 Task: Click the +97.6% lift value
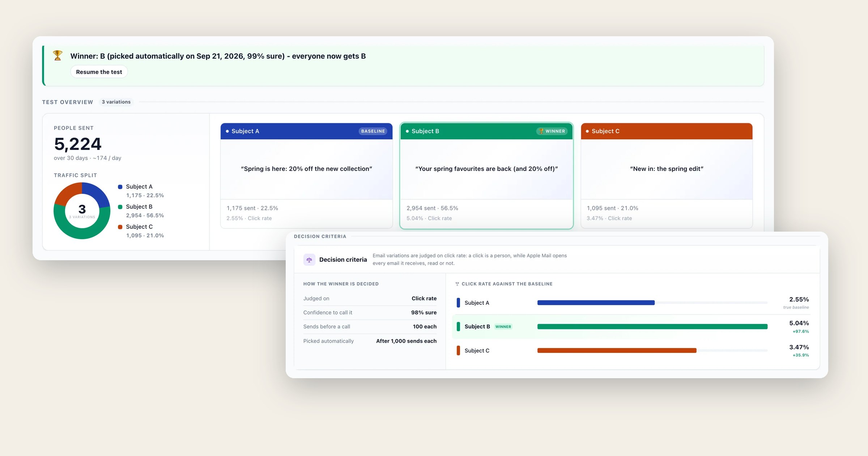(801, 332)
